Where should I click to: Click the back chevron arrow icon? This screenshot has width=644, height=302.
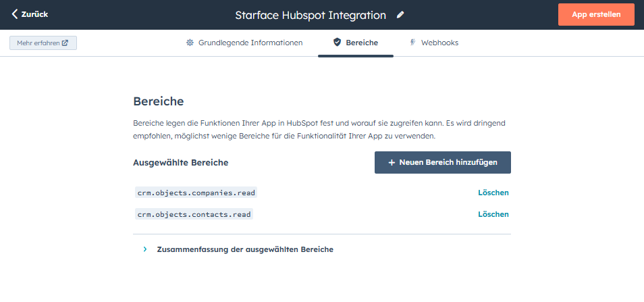15,14
